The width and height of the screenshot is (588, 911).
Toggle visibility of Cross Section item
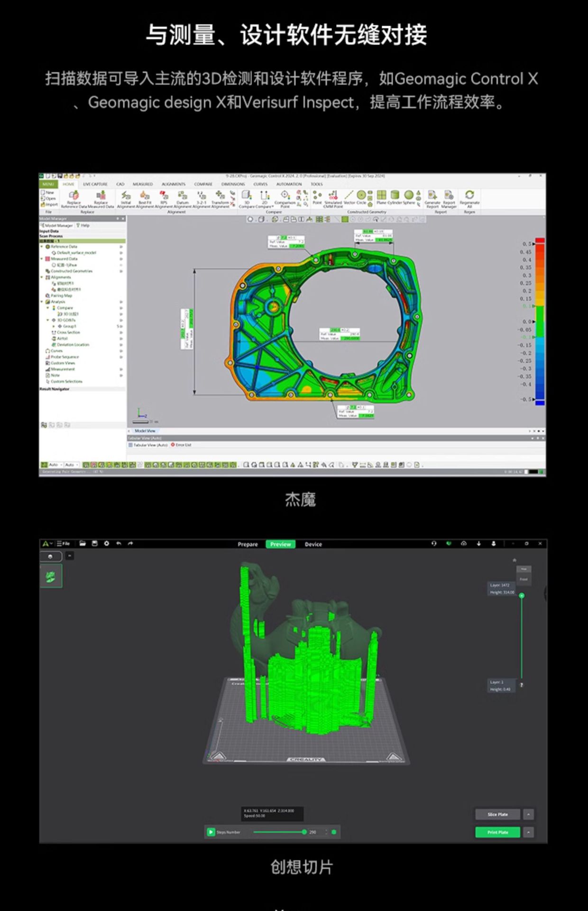tap(121, 333)
